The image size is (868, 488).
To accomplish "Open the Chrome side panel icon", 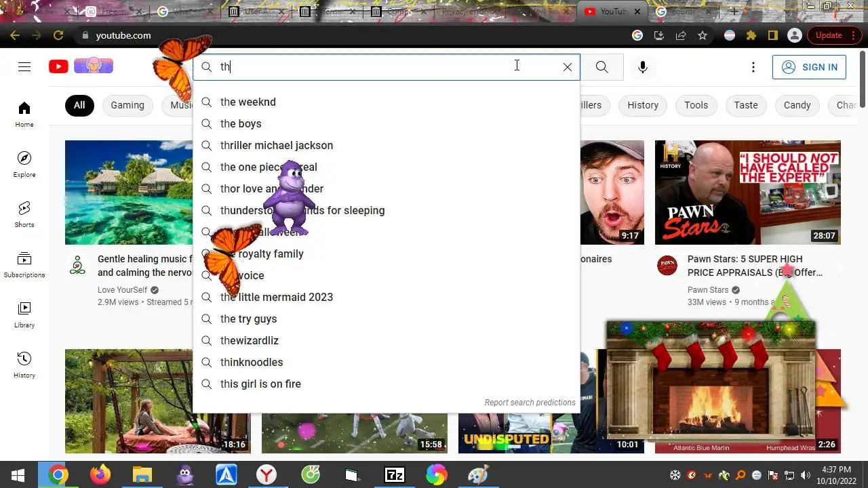I will tap(773, 35).
